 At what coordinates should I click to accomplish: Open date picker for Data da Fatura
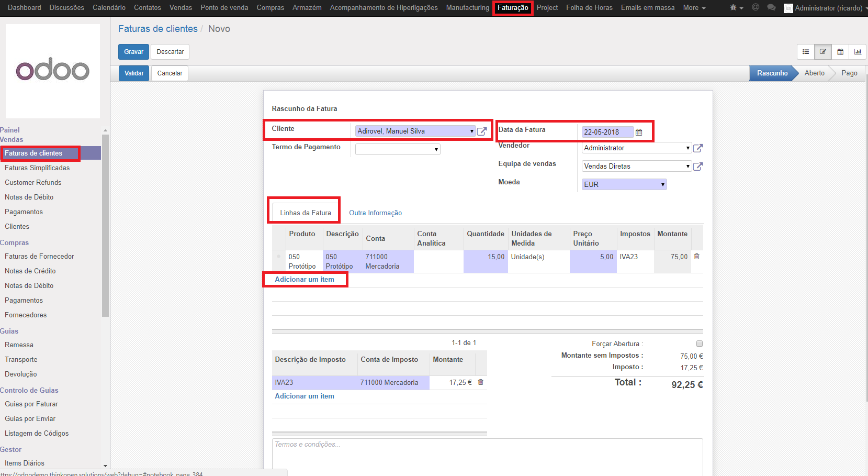639,132
